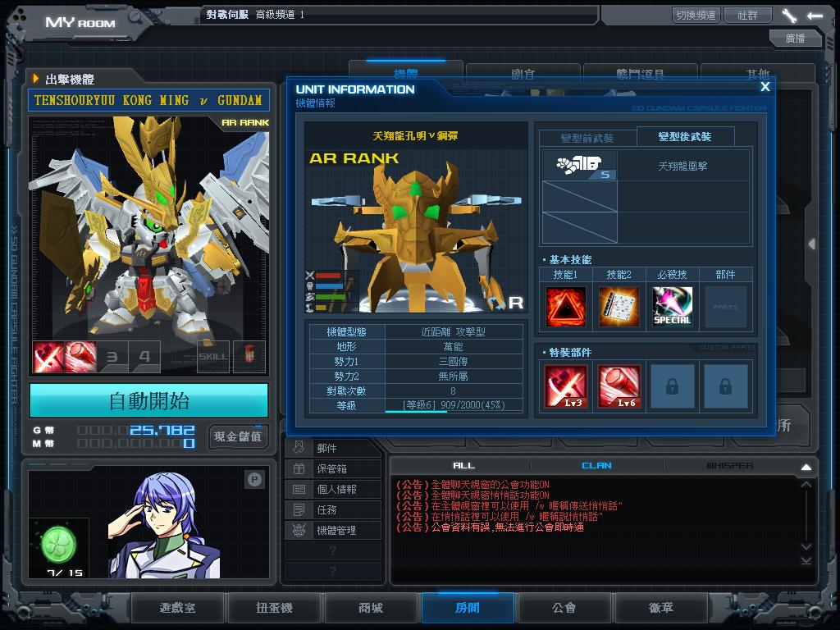The height and width of the screenshot is (630, 840).
Task: Go to 徽章 badges
Action: tap(661, 608)
